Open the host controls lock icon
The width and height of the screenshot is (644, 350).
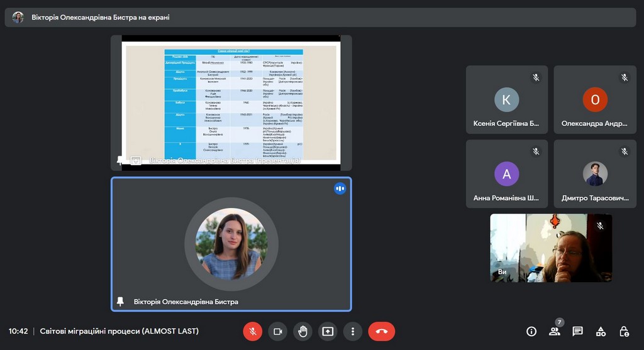[x=624, y=331]
